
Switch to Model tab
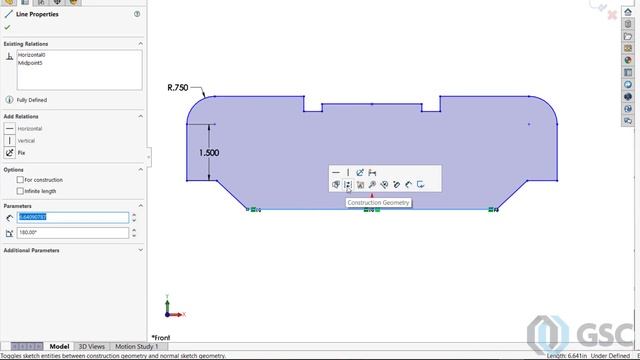pos(59,347)
